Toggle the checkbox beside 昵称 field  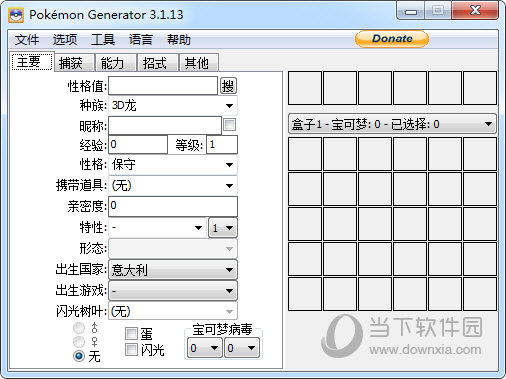click(x=230, y=125)
